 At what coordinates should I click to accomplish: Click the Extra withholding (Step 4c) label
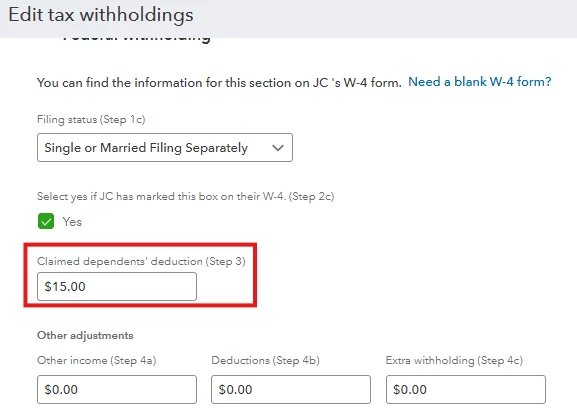(x=454, y=360)
